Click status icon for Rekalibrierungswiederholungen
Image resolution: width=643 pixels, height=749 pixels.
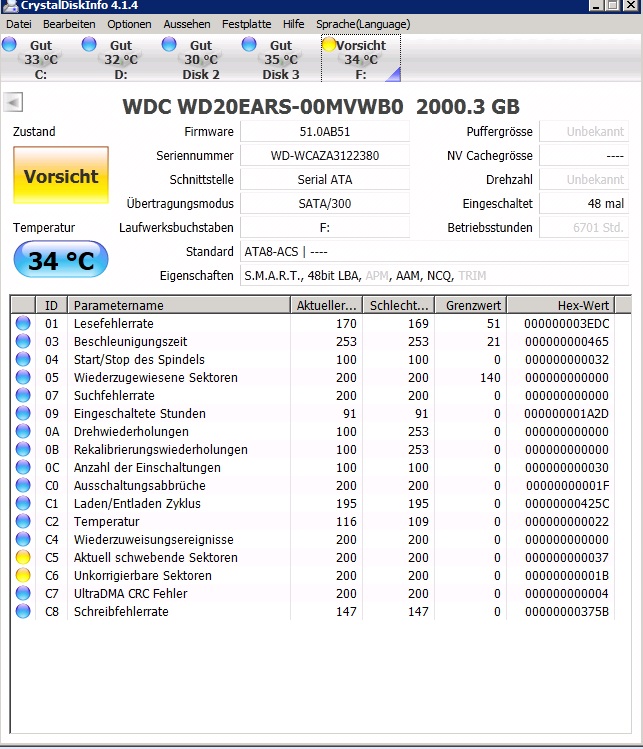[23, 449]
